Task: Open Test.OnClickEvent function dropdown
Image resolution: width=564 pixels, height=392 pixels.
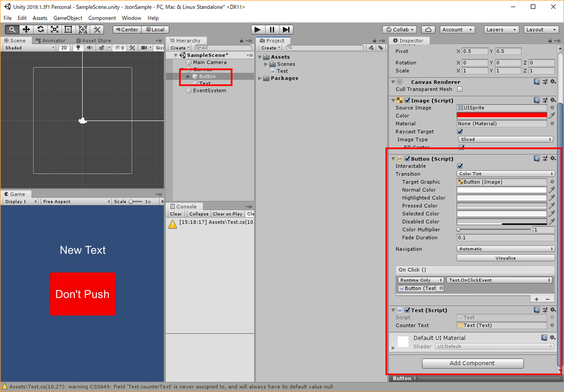Action: click(x=499, y=280)
